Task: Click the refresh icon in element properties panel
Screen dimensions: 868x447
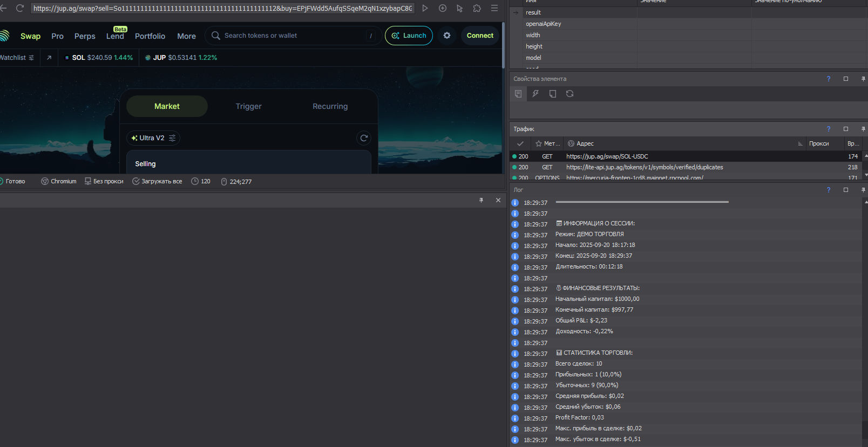Action: (x=570, y=94)
